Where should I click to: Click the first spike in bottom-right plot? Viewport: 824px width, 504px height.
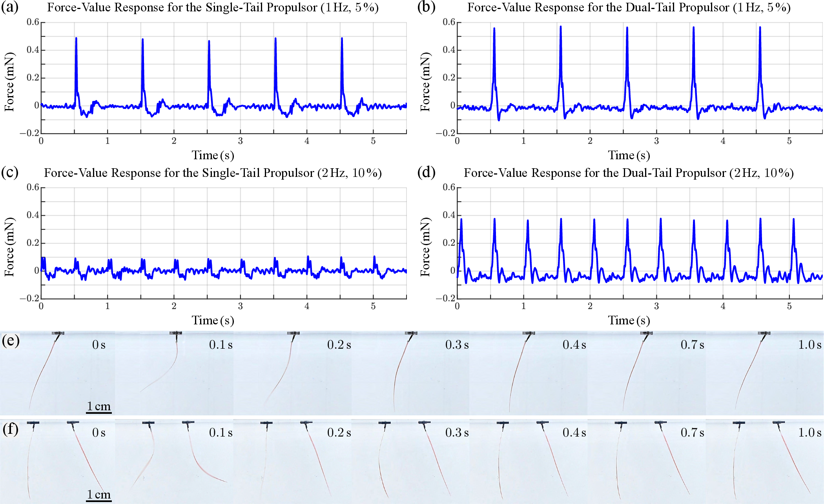click(x=461, y=220)
